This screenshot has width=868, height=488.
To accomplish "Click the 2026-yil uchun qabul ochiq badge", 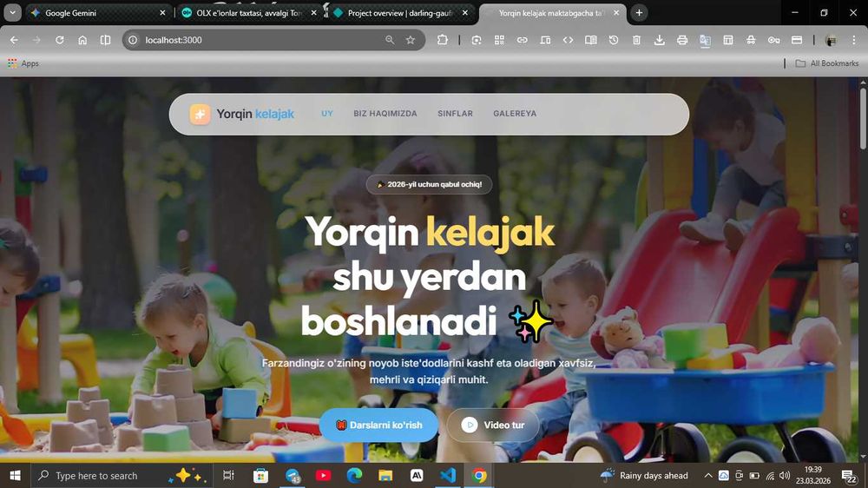I will (429, 184).
